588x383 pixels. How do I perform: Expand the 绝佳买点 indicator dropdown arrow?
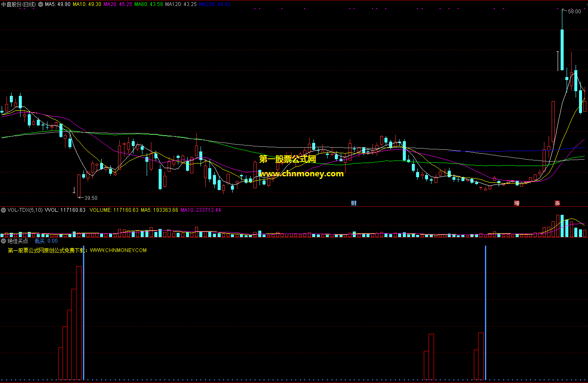[x=3, y=241]
